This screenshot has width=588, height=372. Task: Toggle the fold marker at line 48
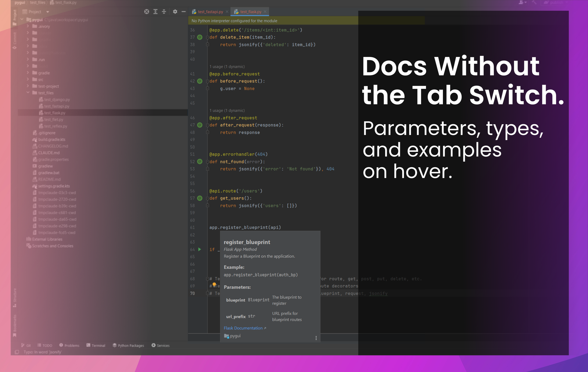pyautogui.click(x=207, y=132)
